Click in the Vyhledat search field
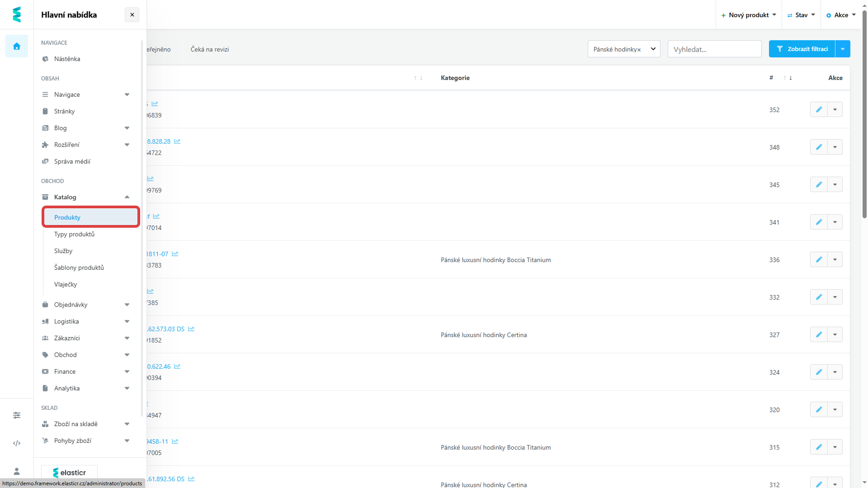Screen dimensions: 868x488 714,49
